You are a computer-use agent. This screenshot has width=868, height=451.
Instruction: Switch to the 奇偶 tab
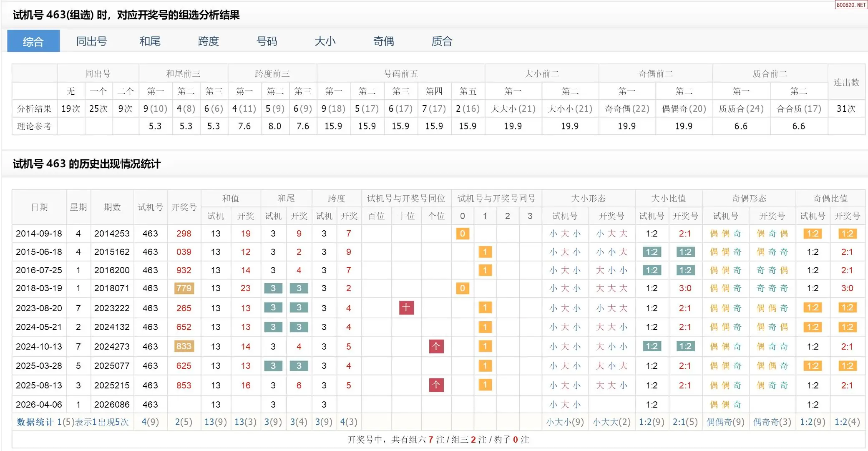tap(383, 41)
